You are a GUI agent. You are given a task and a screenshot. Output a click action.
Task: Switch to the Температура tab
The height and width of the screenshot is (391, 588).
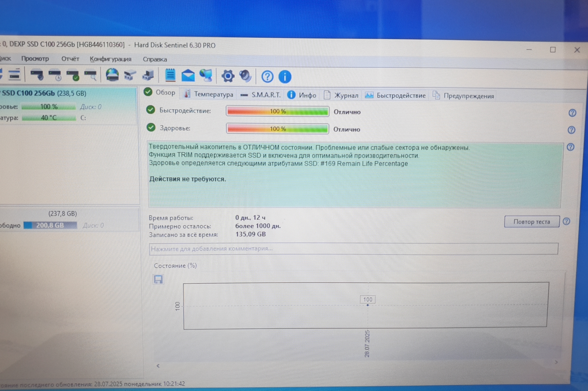pos(209,94)
